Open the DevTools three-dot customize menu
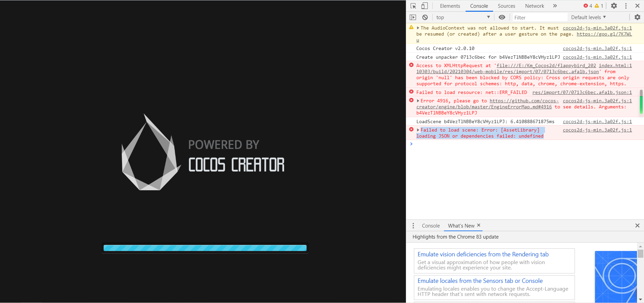Viewport: 644px width, 303px height. pos(626,6)
